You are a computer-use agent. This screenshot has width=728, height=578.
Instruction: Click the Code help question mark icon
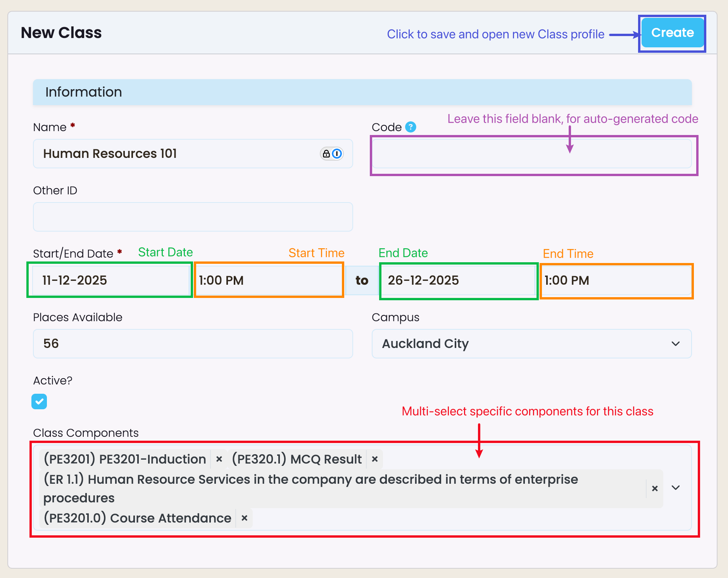point(411,127)
